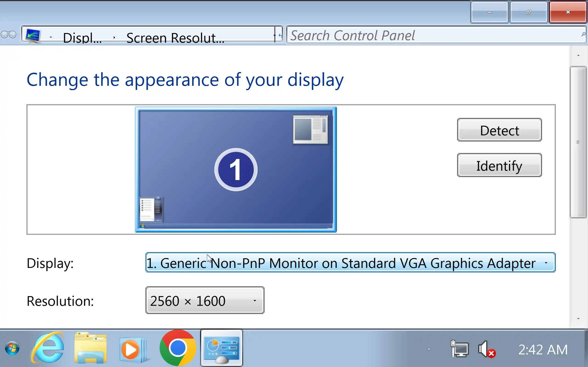Open the Resolution 2560 × 1600 dropdown
This screenshot has width=588, height=367.
(205, 300)
